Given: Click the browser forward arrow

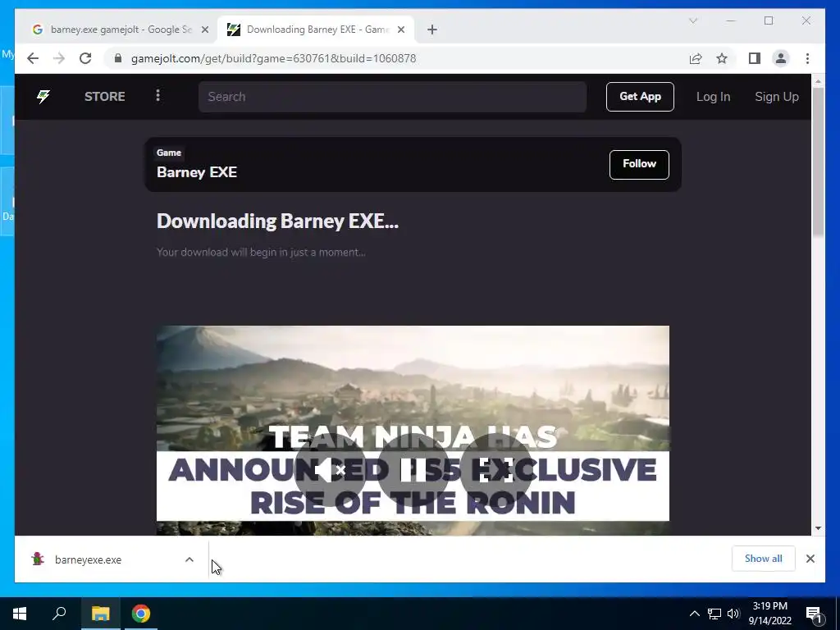Looking at the screenshot, I should (x=59, y=58).
